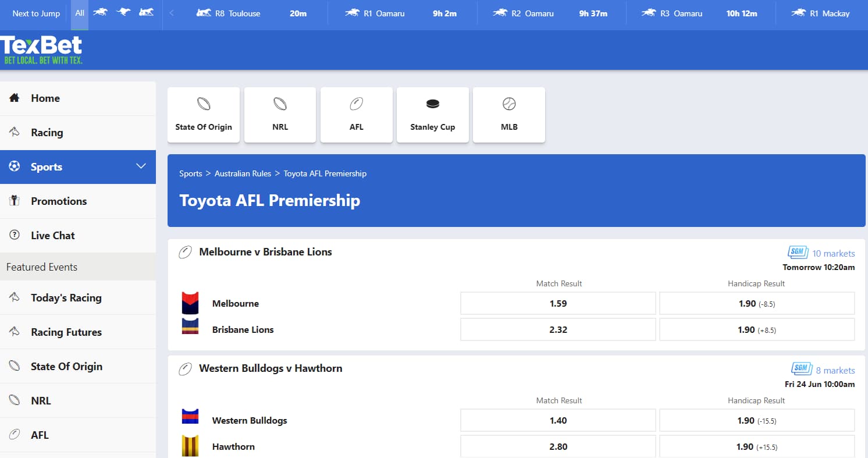Viewport: 868px width, 458px height.
Task: Open the State Of Origin sport card
Action: (204, 115)
